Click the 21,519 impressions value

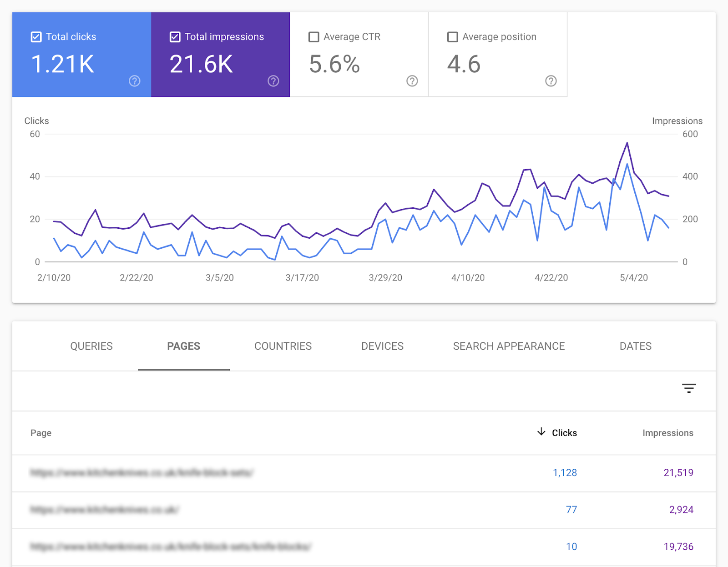(678, 473)
